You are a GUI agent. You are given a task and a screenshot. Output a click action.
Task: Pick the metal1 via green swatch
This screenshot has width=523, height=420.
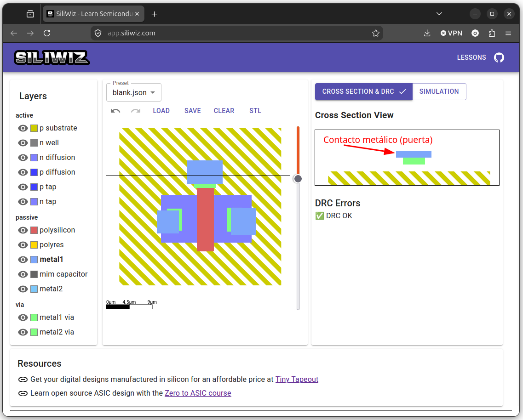[x=34, y=318]
